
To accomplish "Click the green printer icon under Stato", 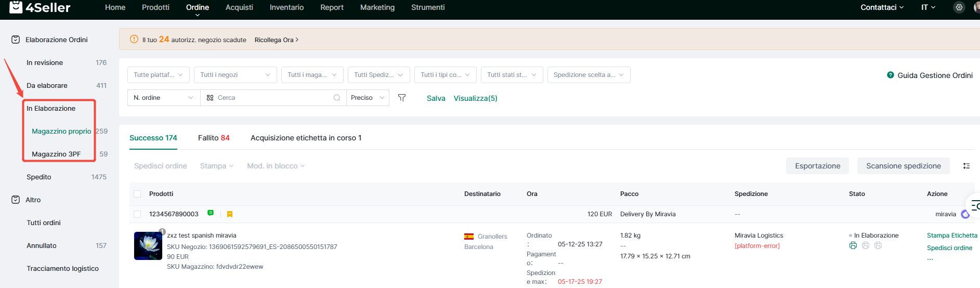I will (x=853, y=245).
